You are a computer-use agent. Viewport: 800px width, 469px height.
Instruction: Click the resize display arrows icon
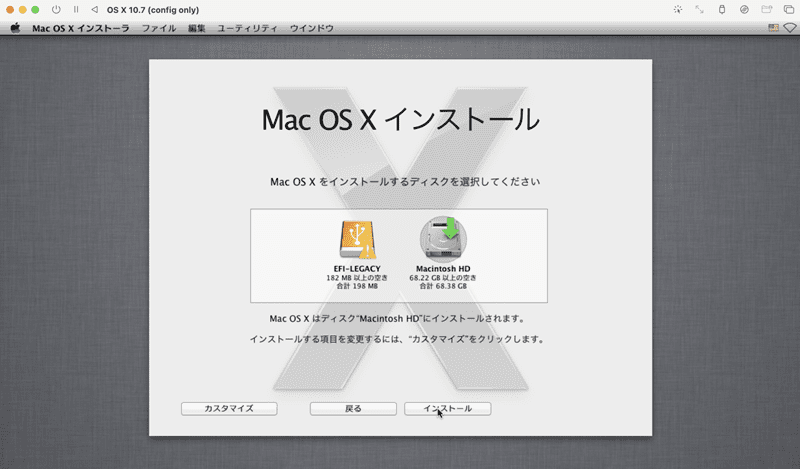(x=699, y=10)
